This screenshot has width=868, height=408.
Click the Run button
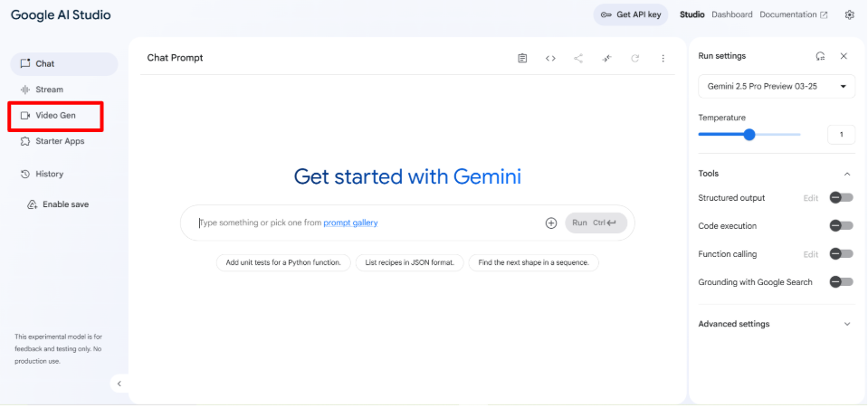click(x=596, y=223)
